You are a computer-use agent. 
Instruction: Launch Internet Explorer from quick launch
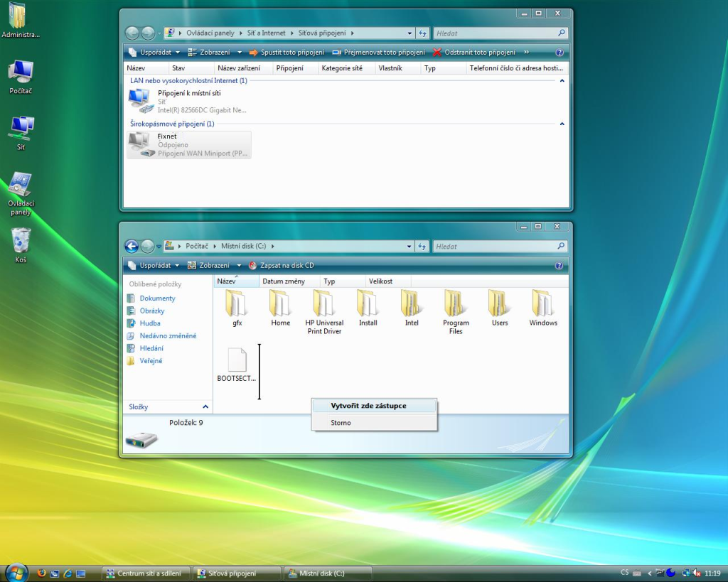(68, 573)
